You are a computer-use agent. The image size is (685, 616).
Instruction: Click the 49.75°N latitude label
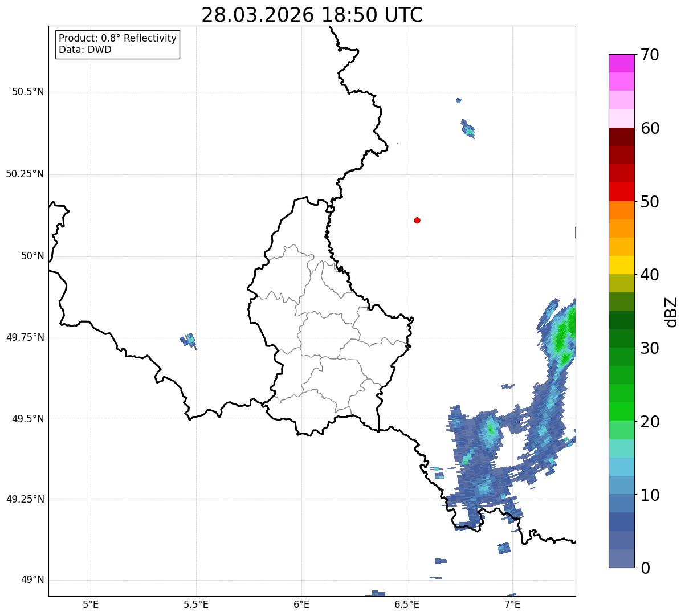25,337
